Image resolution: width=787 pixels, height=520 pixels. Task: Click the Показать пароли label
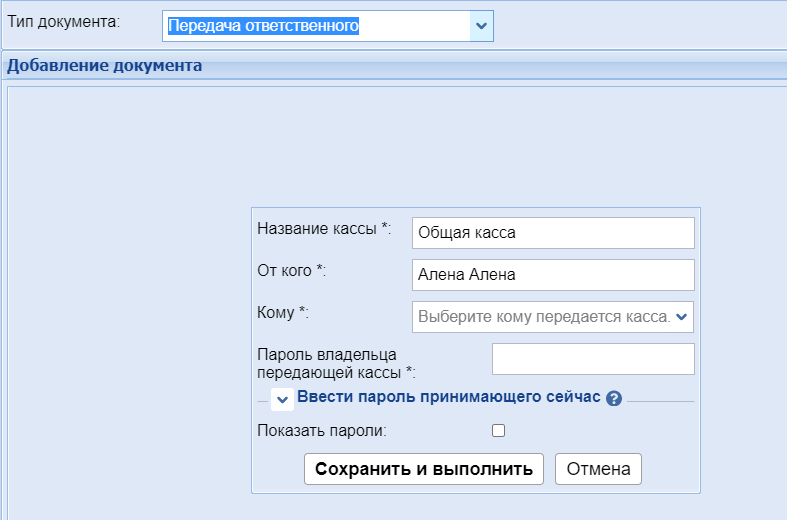(x=322, y=431)
